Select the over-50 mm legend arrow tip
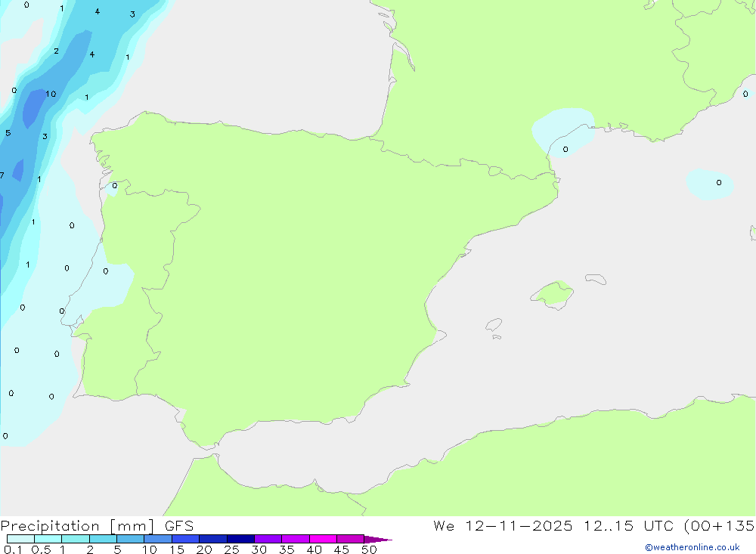The image size is (756, 554). (x=377, y=540)
